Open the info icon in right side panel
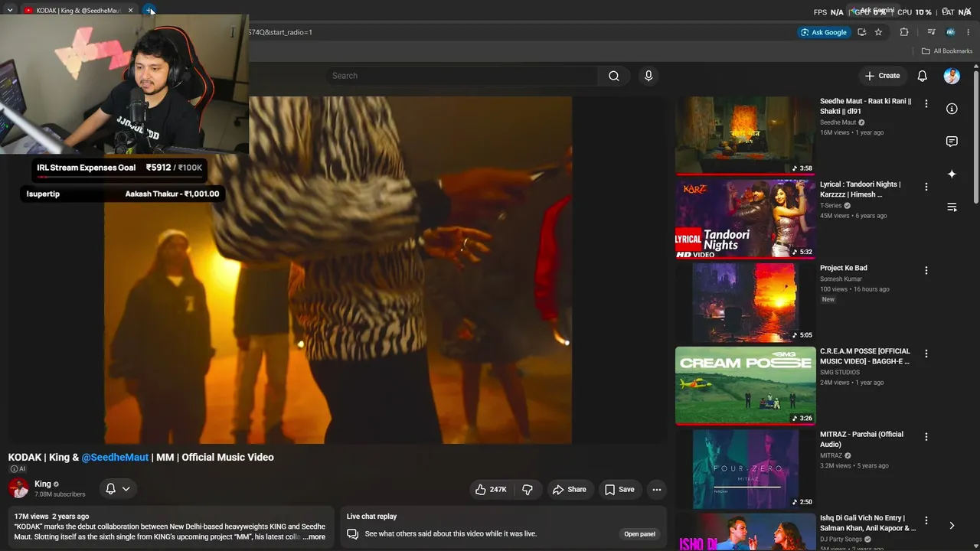Viewport: 980px width, 551px height. click(x=952, y=109)
